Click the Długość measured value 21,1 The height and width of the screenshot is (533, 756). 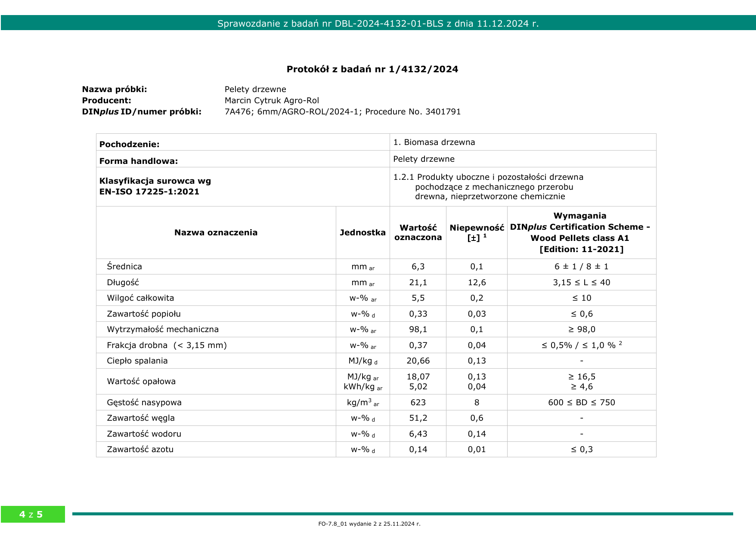click(x=418, y=283)
